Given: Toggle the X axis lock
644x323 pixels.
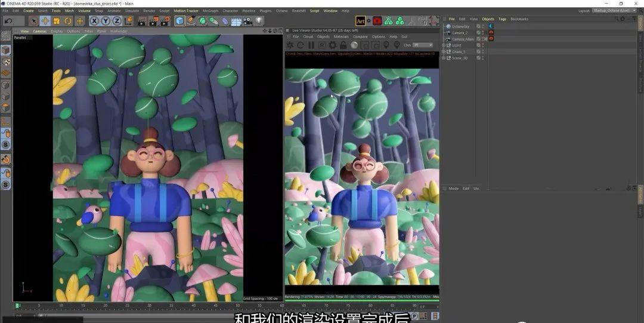Looking at the screenshot, I should [x=94, y=21].
